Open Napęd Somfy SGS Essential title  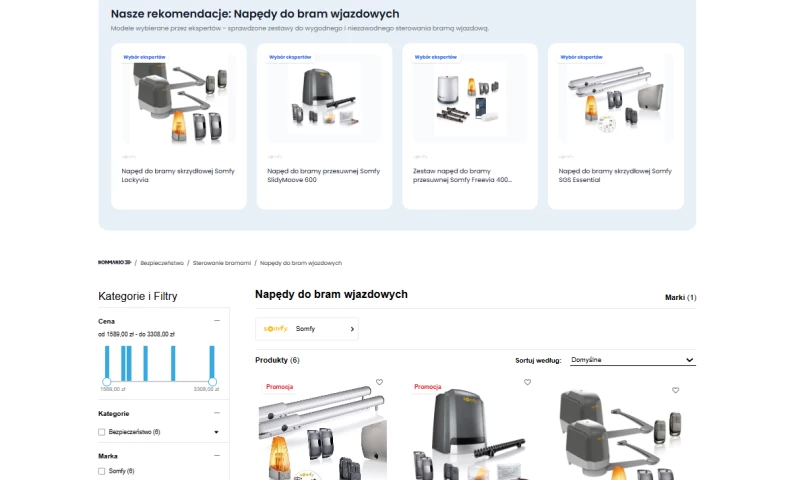[x=615, y=175]
